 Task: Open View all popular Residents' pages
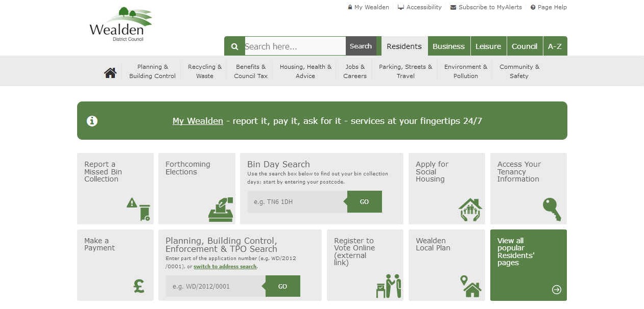529,265
